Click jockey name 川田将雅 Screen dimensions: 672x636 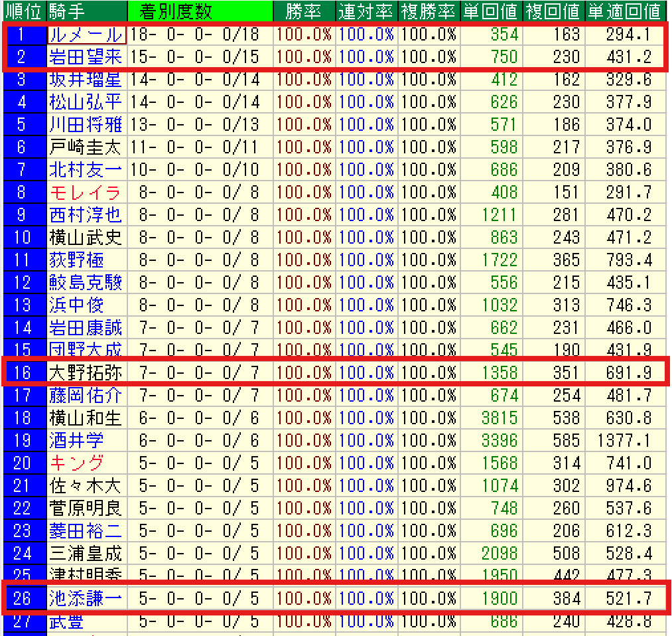(86, 125)
